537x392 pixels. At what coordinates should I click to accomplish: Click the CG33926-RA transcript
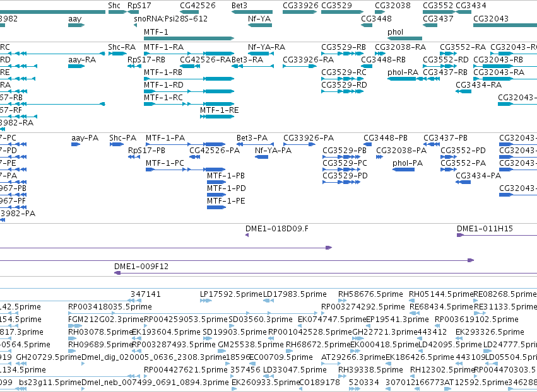(300, 66)
